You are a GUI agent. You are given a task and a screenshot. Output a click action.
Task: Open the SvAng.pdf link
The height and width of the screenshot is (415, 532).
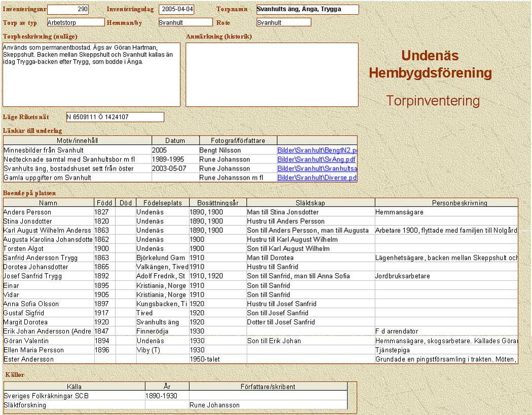[316, 159]
